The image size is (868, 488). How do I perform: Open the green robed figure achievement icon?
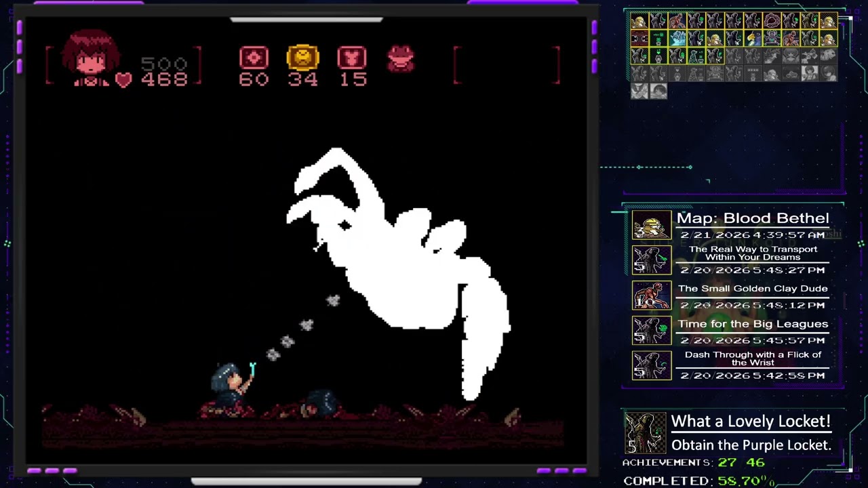click(x=696, y=56)
